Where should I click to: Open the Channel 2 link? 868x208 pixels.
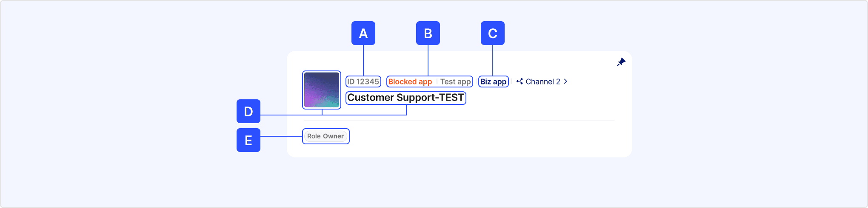click(542, 82)
